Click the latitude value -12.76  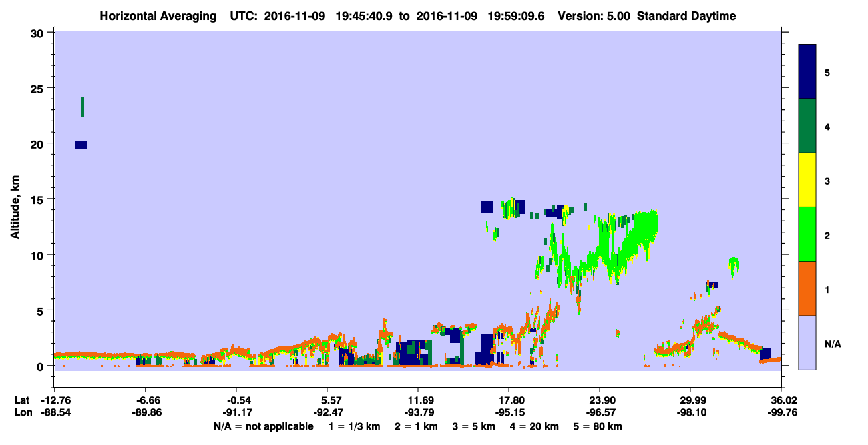coord(55,400)
